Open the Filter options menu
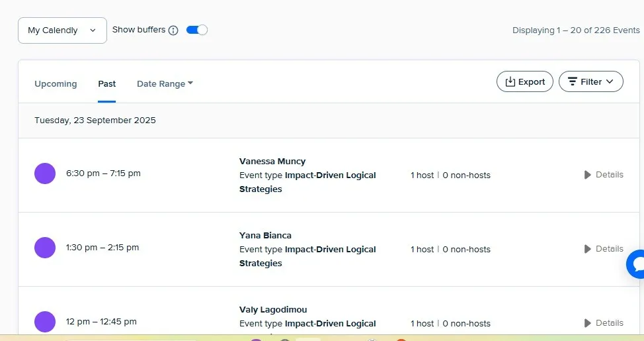The width and height of the screenshot is (644, 341). click(x=590, y=81)
